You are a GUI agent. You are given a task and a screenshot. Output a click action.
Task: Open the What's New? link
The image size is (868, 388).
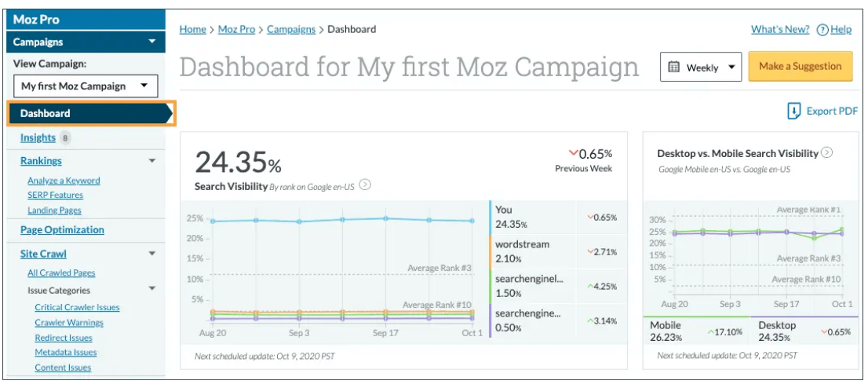point(779,30)
